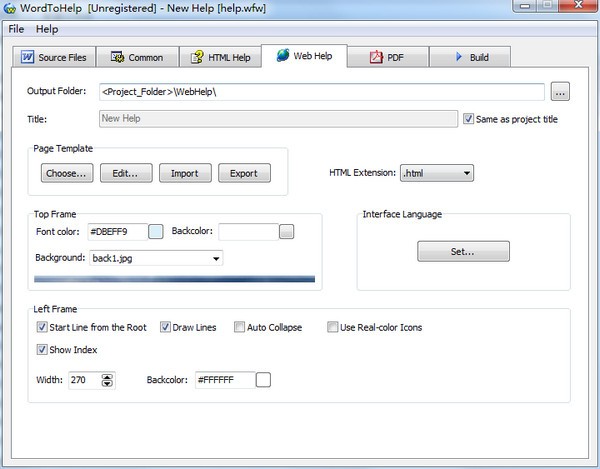The image size is (600, 469).
Task: Click the Choose... page template button
Action: click(67, 173)
